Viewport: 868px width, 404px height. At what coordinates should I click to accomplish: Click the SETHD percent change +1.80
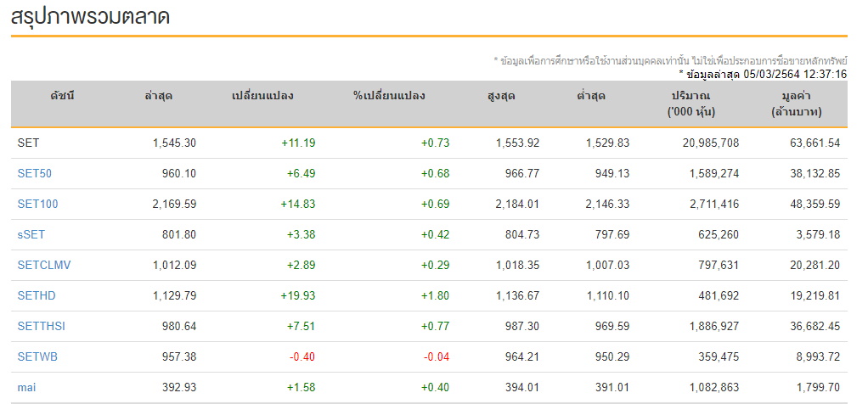tap(435, 296)
